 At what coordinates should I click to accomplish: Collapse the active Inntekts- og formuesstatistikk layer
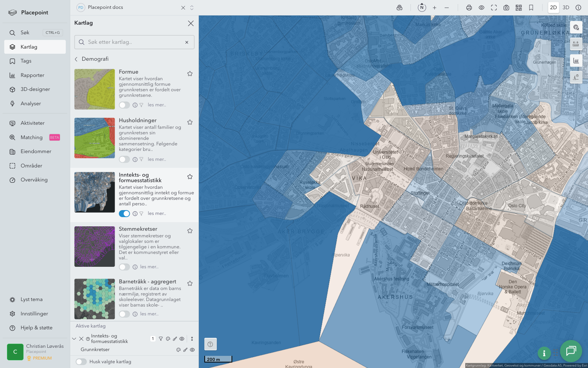pos(74,339)
